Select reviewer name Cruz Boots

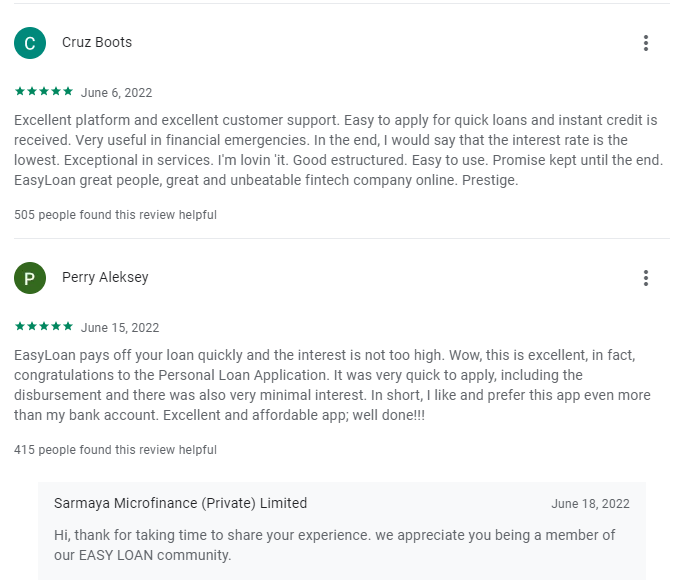[x=97, y=43]
